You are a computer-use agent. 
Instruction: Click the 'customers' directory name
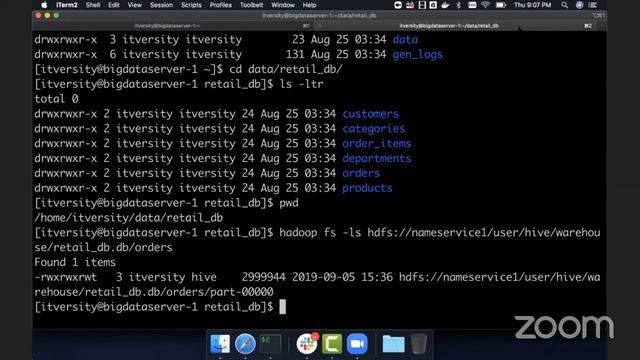point(370,114)
